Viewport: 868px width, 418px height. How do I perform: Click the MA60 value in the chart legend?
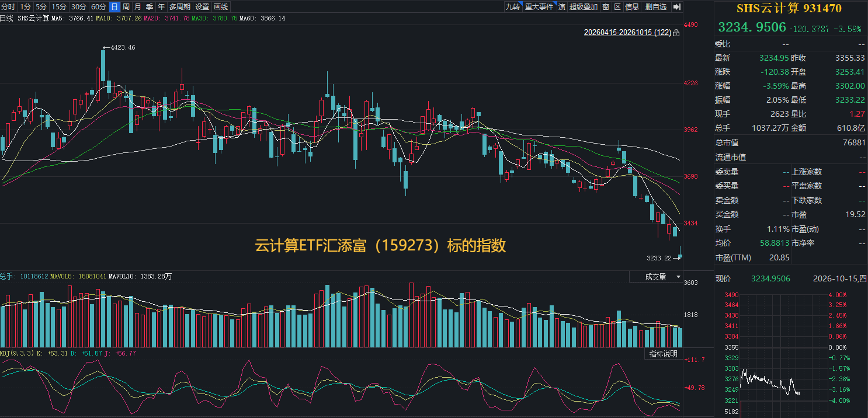coord(262,19)
